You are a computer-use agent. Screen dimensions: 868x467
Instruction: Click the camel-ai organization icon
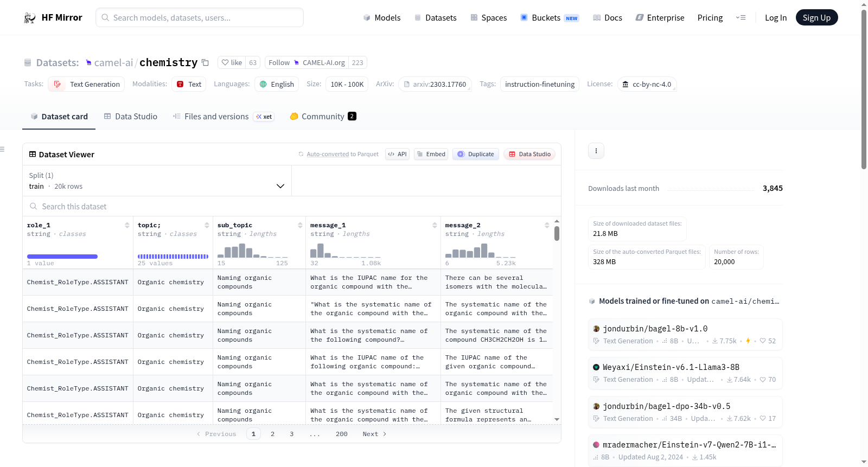(89, 63)
